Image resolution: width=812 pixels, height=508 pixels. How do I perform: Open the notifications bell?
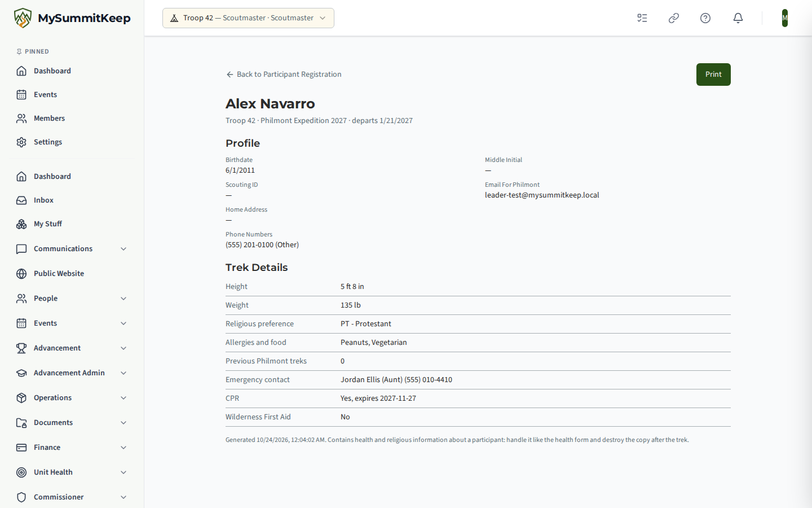coord(738,18)
